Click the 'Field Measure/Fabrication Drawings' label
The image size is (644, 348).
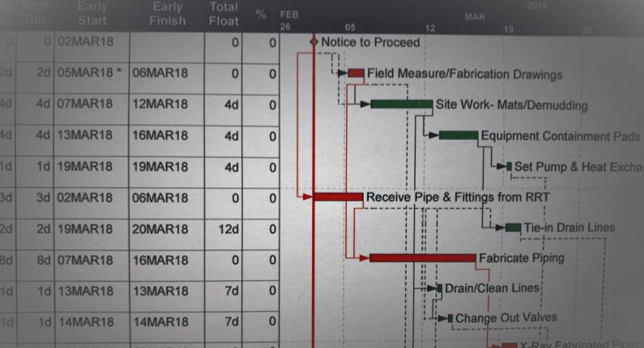point(465,74)
